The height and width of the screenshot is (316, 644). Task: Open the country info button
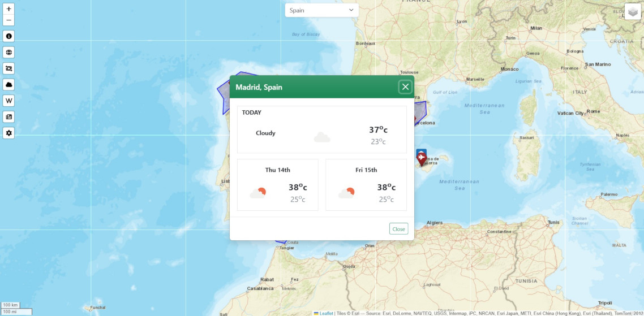click(8, 36)
